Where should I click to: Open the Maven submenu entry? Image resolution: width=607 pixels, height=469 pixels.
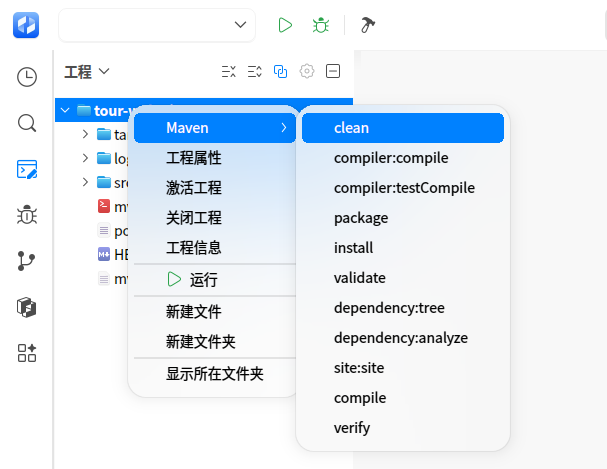click(x=215, y=128)
